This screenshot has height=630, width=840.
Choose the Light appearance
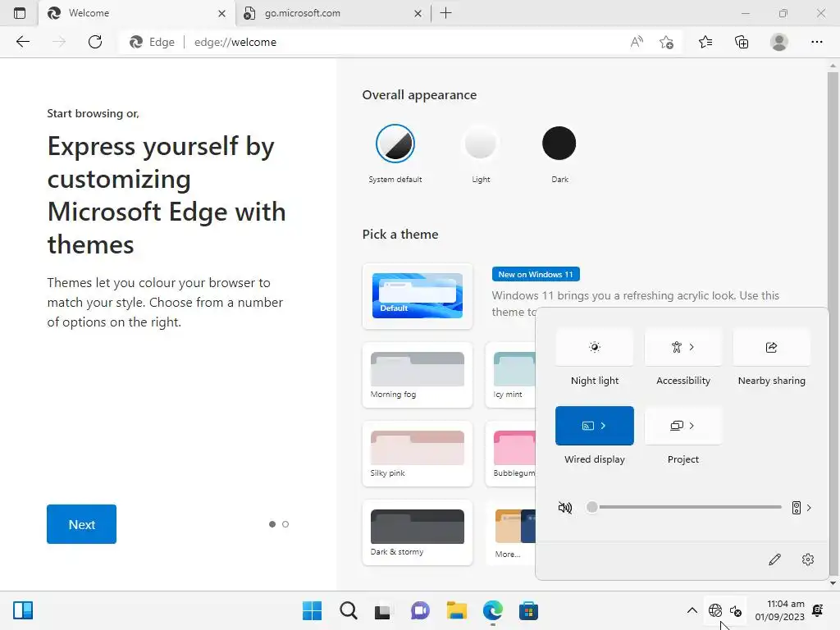point(481,143)
